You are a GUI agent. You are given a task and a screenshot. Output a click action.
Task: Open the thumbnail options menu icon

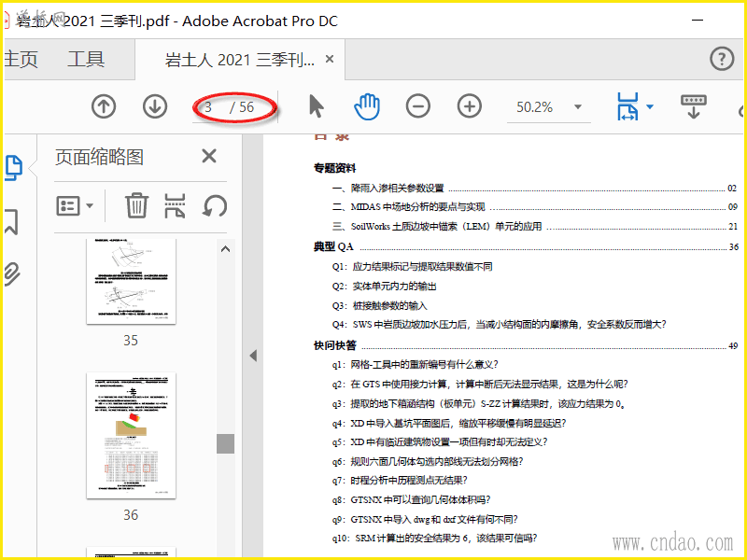(75, 206)
